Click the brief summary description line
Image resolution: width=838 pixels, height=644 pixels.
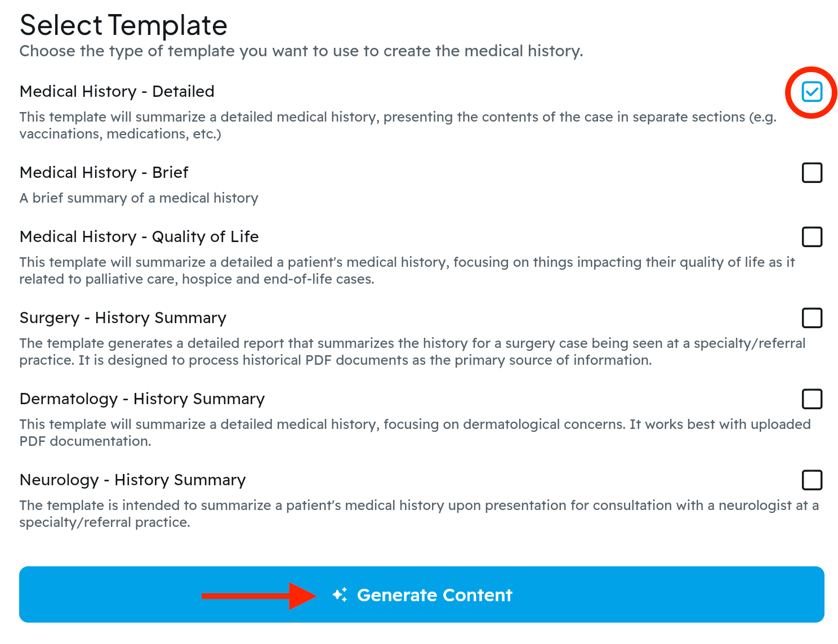tap(139, 198)
